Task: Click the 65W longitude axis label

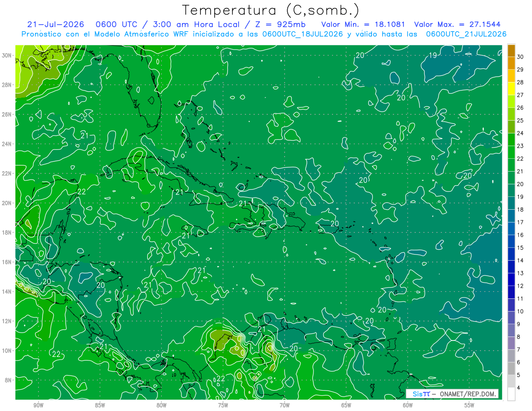Action: [346, 406]
